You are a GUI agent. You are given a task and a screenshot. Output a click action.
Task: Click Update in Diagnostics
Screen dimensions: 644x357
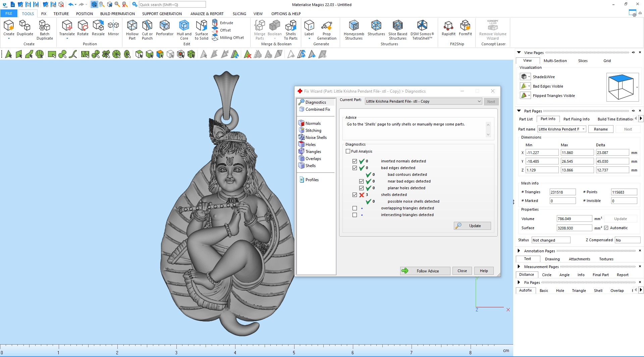pos(472,226)
